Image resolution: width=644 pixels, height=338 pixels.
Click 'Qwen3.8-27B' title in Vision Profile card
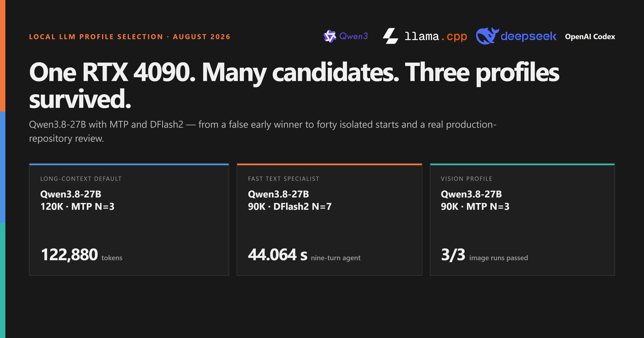[471, 194]
